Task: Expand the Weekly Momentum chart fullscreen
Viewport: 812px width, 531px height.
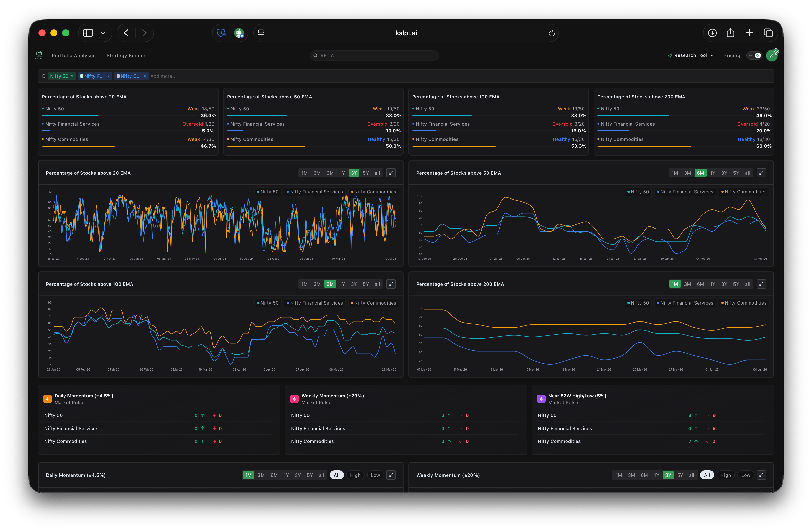Action: coord(761,475)
